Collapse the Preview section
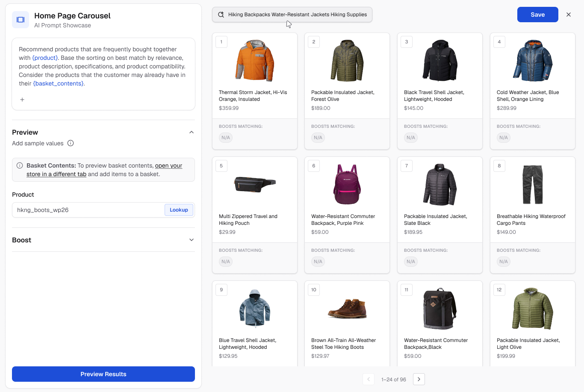This screenshot has height=392, width=584. [192, 132]
